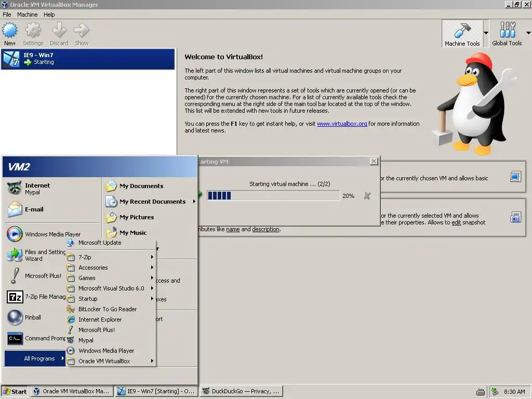The width and height of the screenshot is (532, 399).
Task: Click the Show toolbar arrow icon
Action: [x=82, y=34]
